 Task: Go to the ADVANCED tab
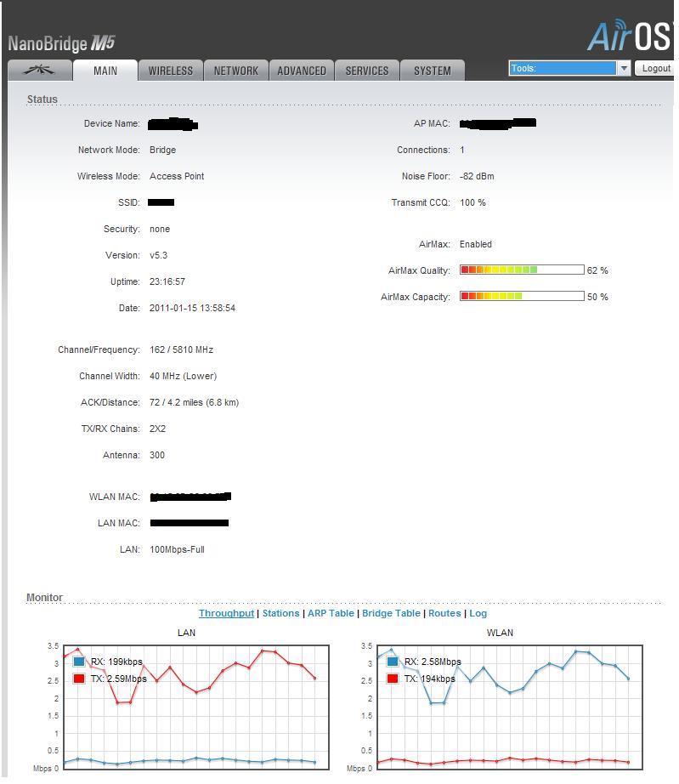coord(302,71)
